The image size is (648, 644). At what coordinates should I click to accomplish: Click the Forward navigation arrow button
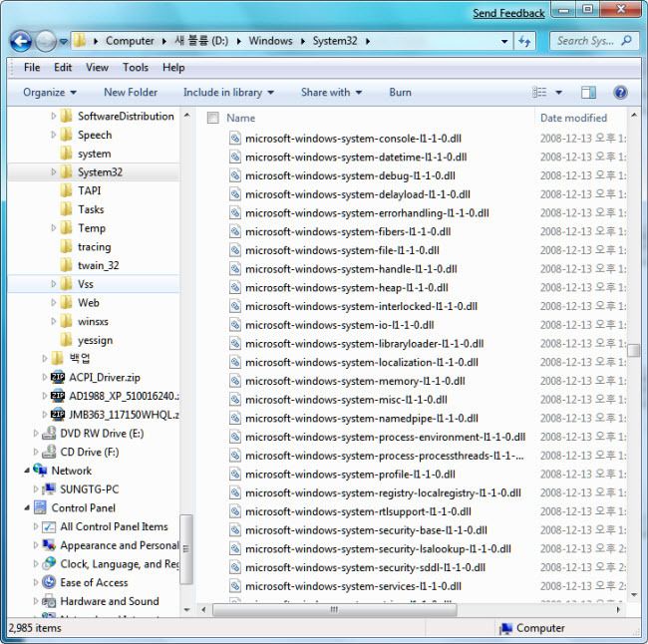[x=46, y=41]
